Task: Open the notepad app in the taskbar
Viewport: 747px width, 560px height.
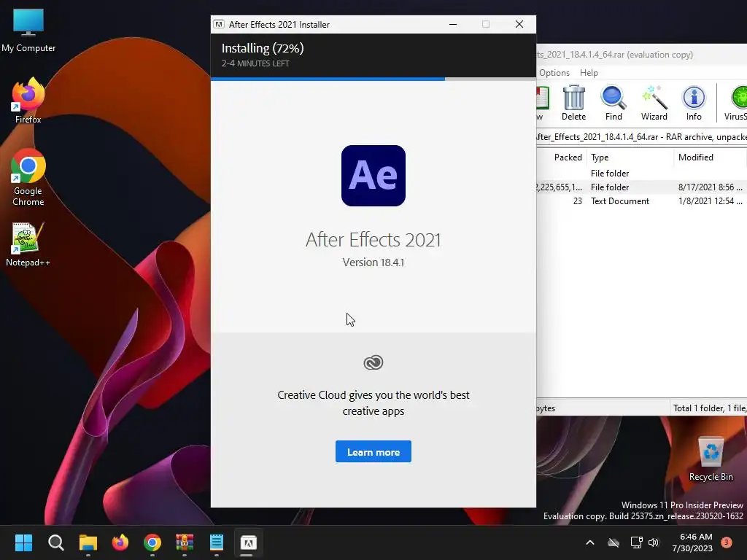Action: [216, 542]
